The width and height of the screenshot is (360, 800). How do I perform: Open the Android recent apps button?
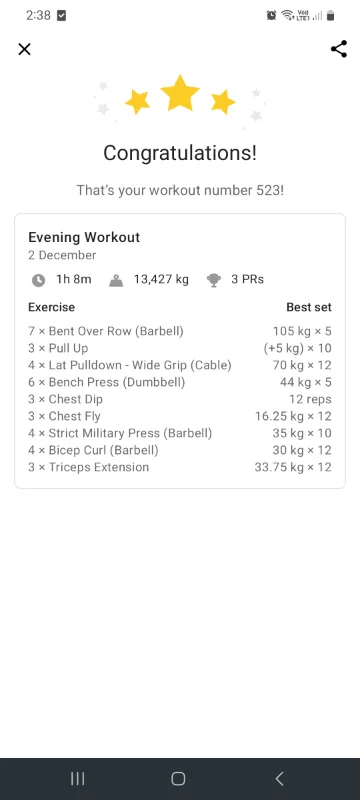pyautogui.click(x=78, y=778)
